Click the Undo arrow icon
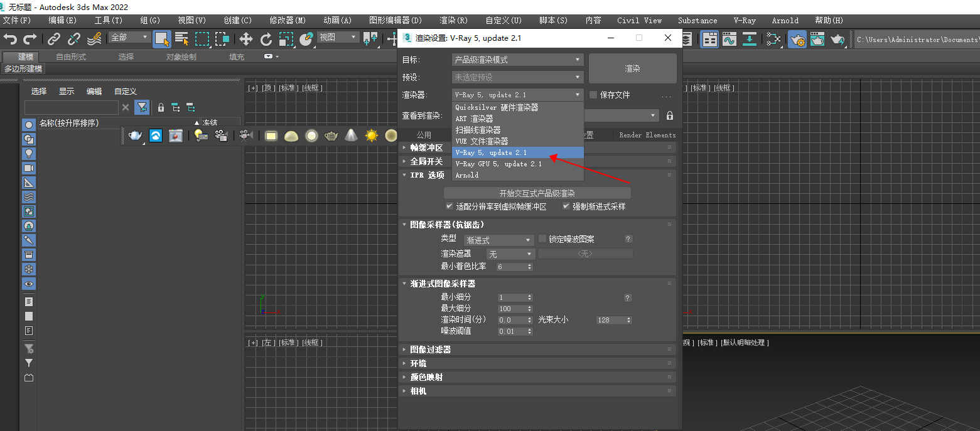980x431 pixels. 10,40
